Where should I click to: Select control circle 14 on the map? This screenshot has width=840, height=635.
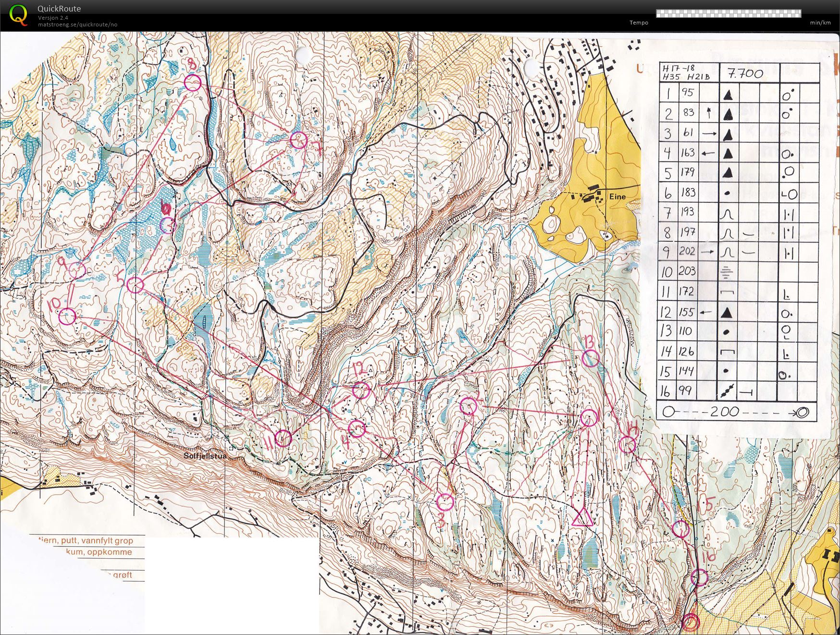(627, 445)
